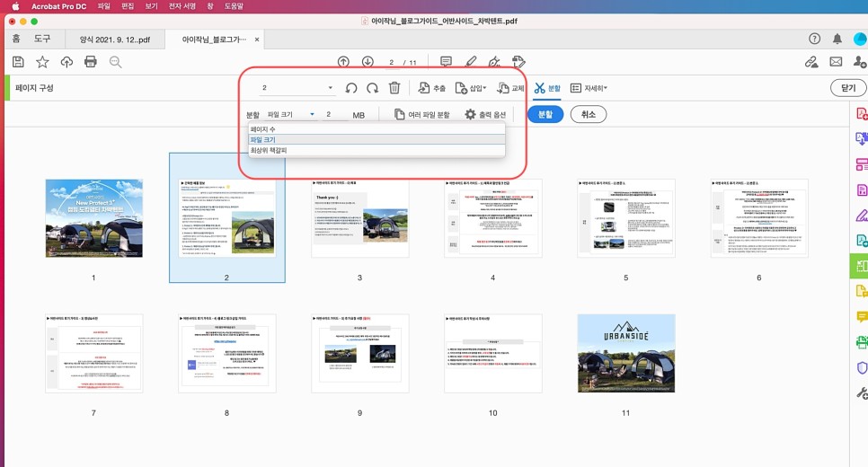Select page 1 thumbnail
Screen dimensions: 868x467
point(94,218)
